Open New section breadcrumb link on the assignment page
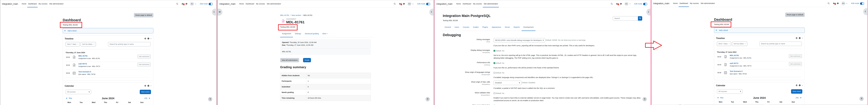Viewport: 868px width, 105px height. click(296, 15)
